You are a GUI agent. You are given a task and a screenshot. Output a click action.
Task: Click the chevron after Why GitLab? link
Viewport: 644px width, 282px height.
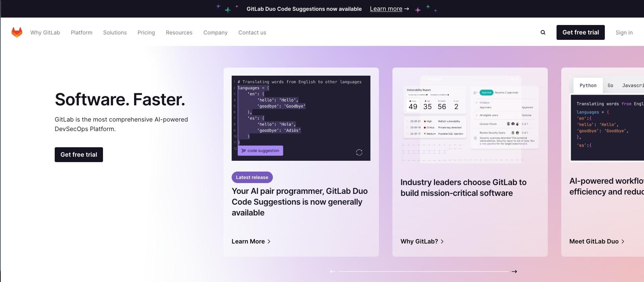point(442,241)
